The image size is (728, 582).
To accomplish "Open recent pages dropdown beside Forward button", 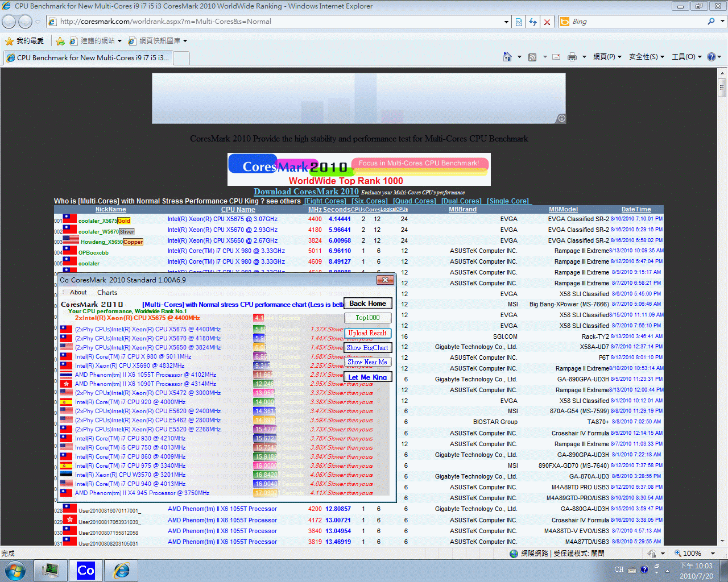I will 38,22.
